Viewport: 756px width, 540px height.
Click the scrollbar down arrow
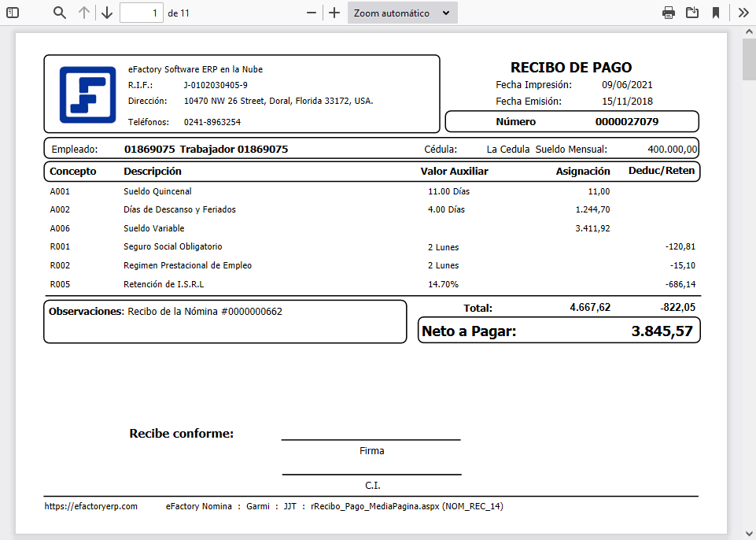click(747, 534)
